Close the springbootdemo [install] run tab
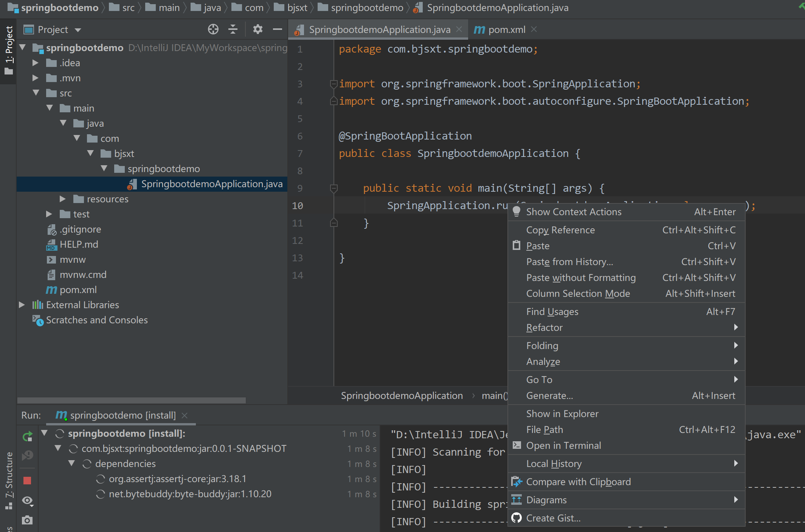Screen dimensions: 805x532 [185, 416]
